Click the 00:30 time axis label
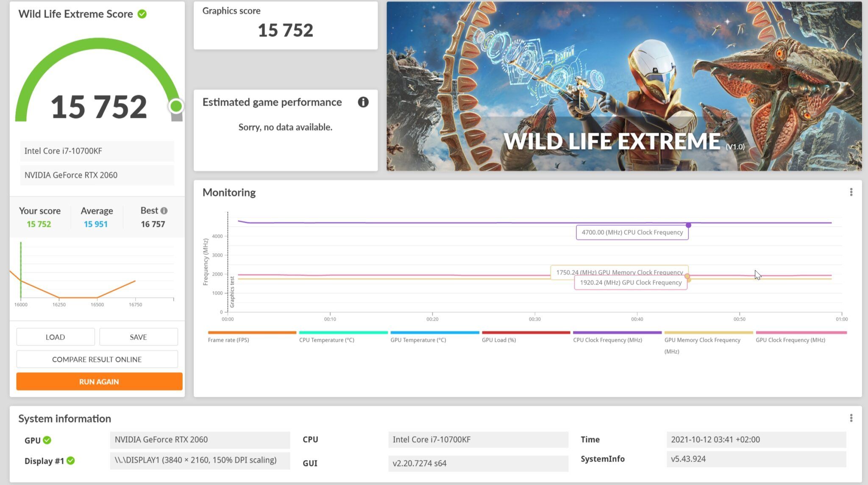868x485 pixels. point(534,319)
